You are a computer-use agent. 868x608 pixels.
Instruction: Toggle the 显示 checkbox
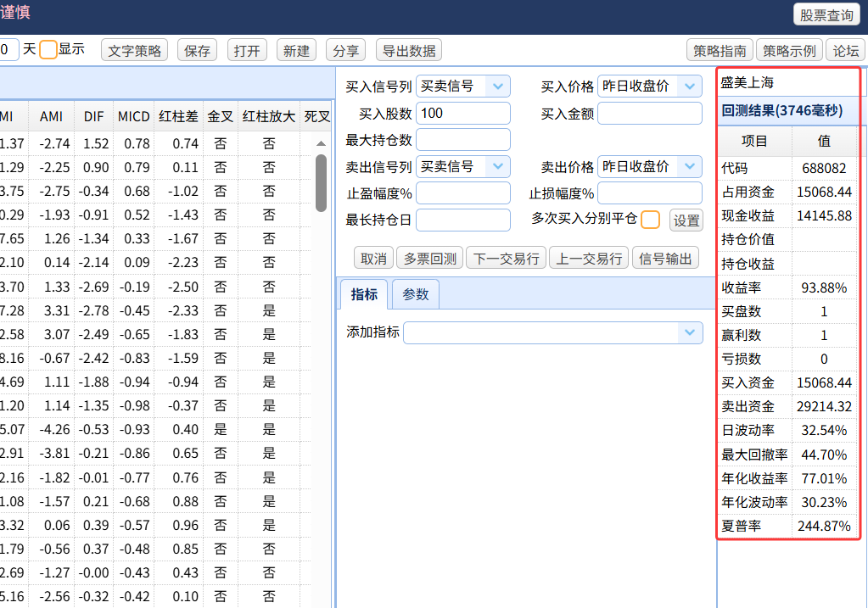pos(48,50)
